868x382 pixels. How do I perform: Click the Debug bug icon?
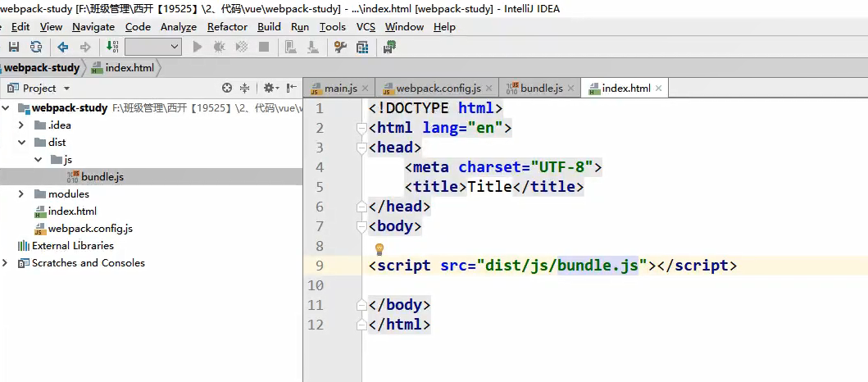(219, 47)
